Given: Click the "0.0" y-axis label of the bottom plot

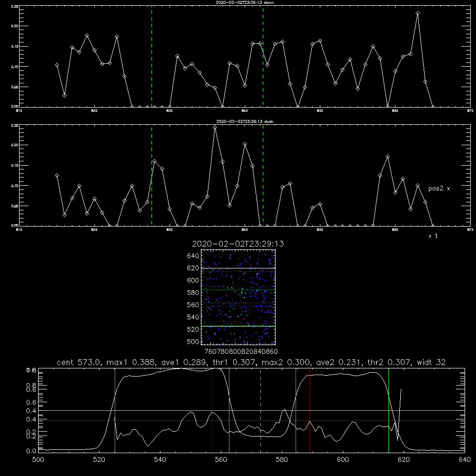Looking at the screenshot, I should point(31,451).
